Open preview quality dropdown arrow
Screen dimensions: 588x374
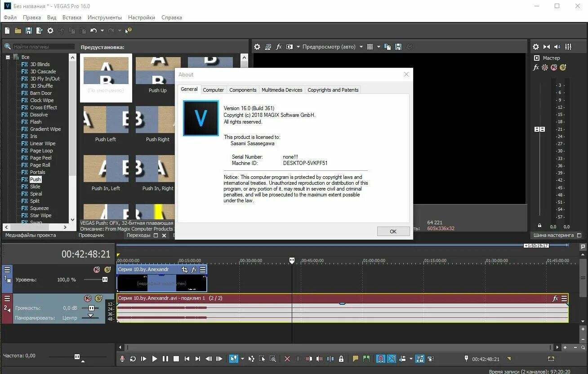click(361, 47)
